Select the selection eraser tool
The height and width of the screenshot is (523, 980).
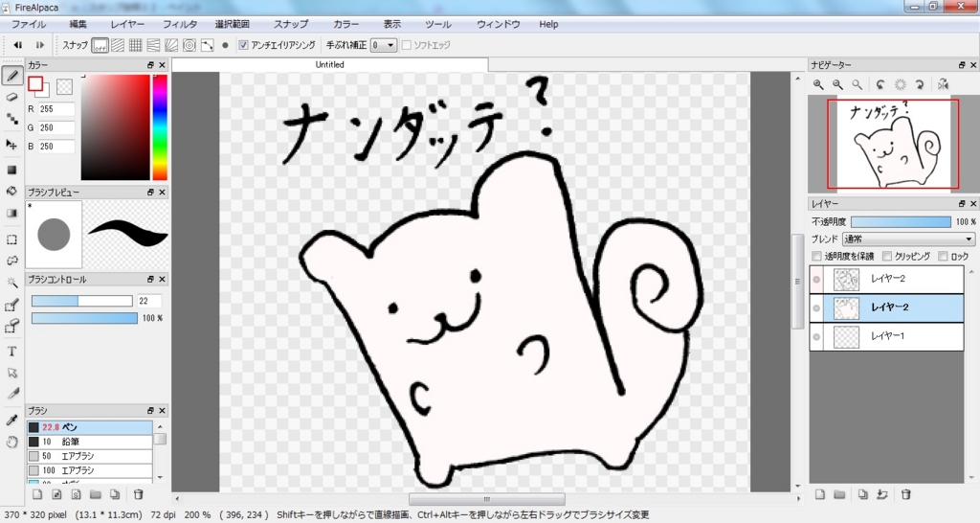click(x=11, y=326)
